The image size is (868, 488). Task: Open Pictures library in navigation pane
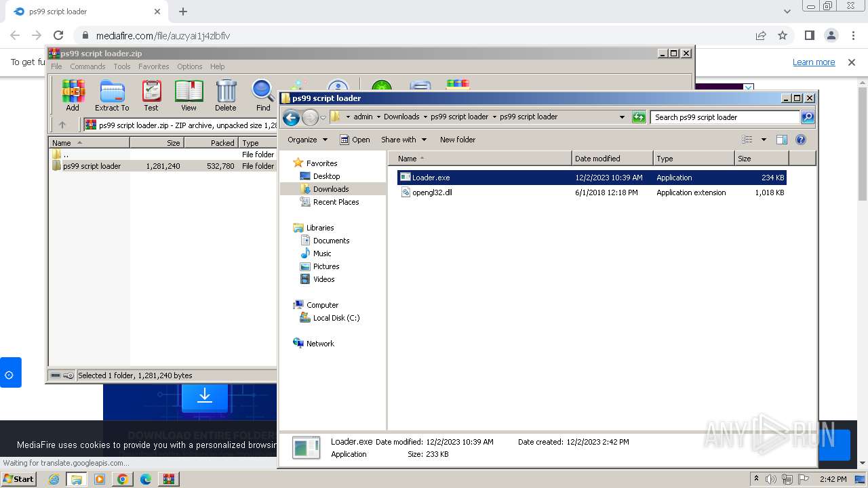pos(325,266)
